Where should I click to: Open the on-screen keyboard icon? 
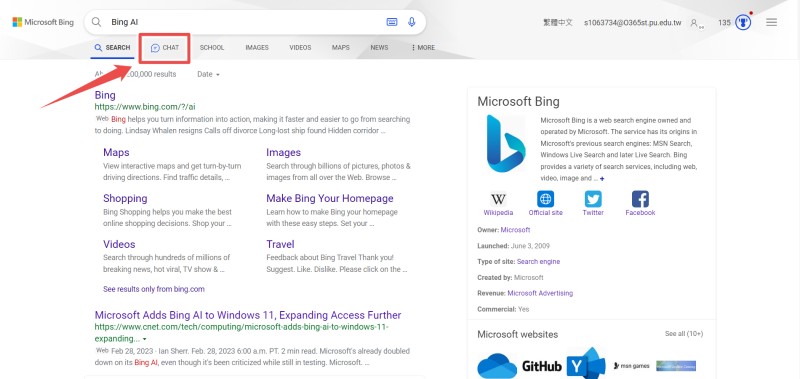[391, 22]
